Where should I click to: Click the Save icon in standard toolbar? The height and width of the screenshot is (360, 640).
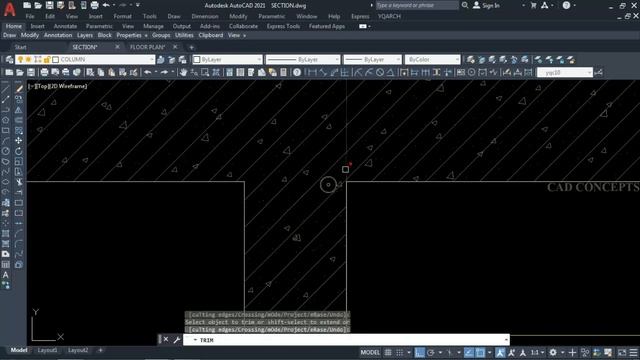pyautogui.click(x=31, y=73)
